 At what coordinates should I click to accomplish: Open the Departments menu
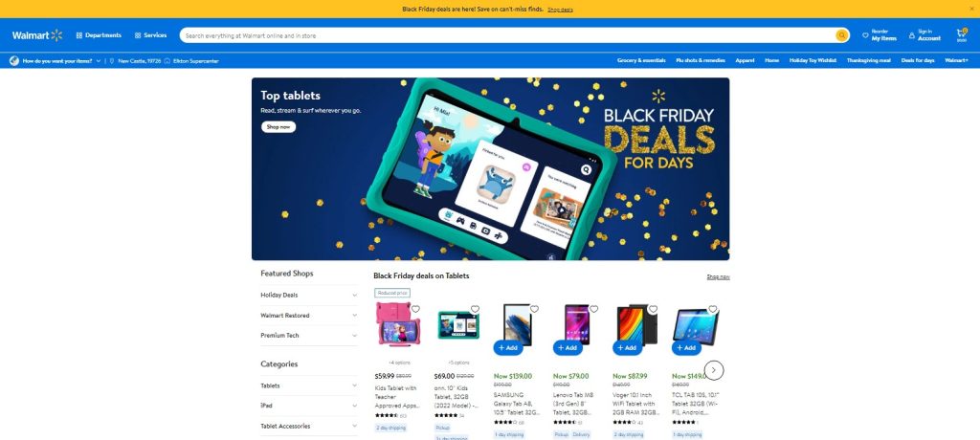99,35
